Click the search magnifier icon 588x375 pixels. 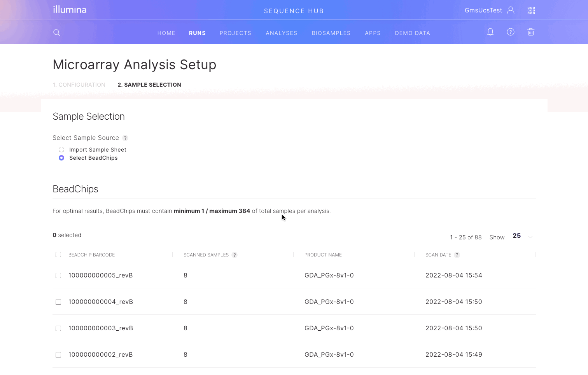click(57, 33)
